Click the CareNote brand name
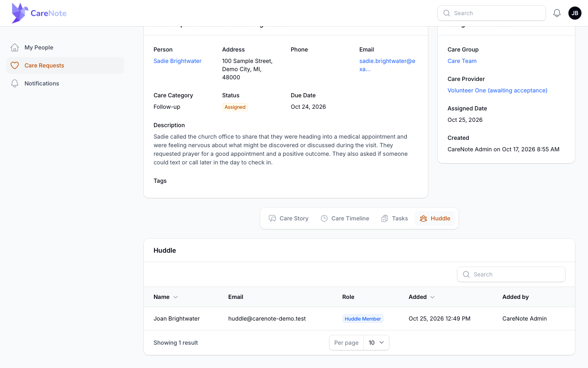The width and height of the screenshot is (588, 368). coord(49,13)
